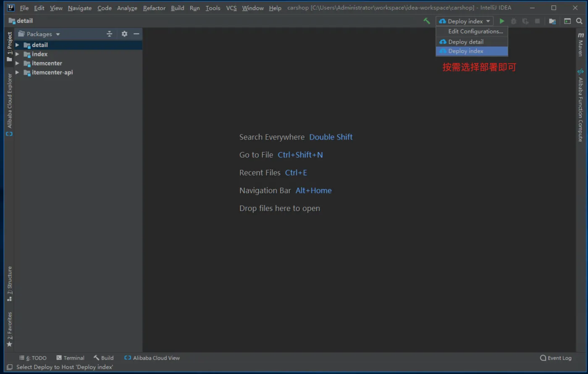Open the Deploy index run configuration dropdown

click(x=465, y=21)
